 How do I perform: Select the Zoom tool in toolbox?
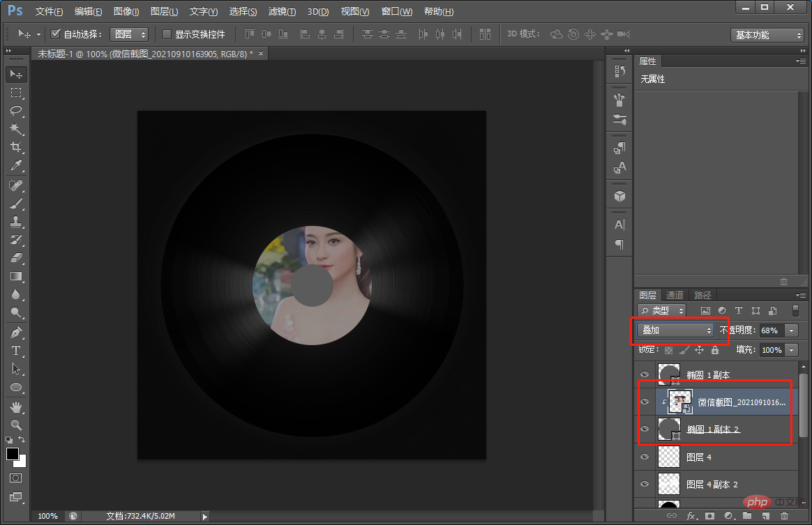pyautogui.click(x=16, y=425)
